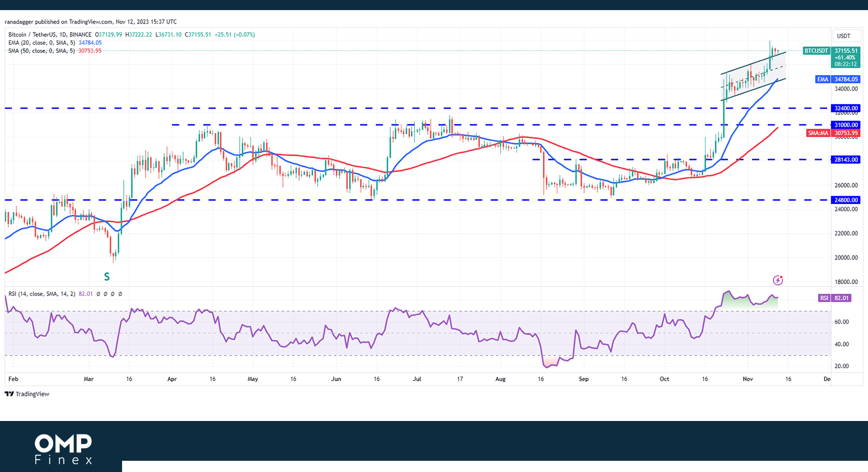Click the Jul date on time axis
868x472 pixels.
[x=417, y=379]
